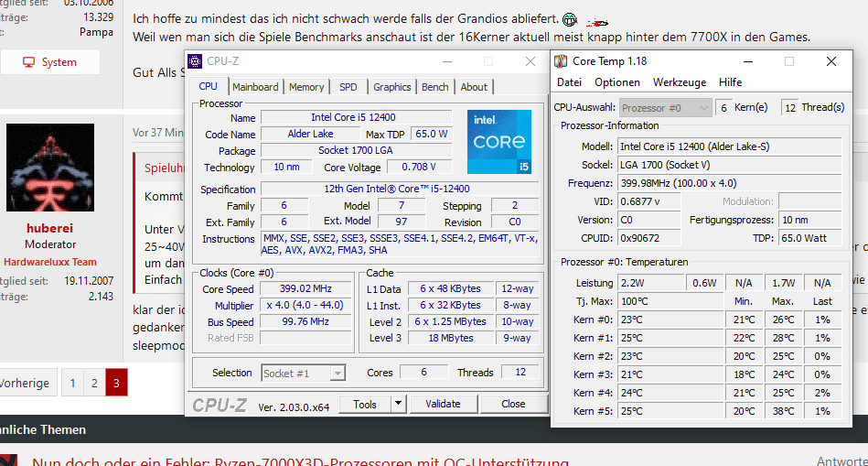Image resolution: width=868 pixels, height=466 pixels.
Task: Close the Core Temp window
Action: (830, 61)
